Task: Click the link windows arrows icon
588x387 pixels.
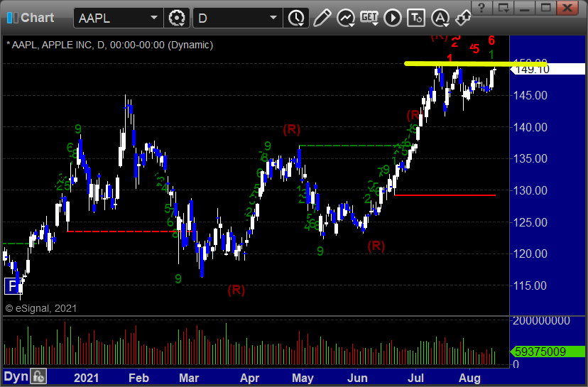Action: 464,18
